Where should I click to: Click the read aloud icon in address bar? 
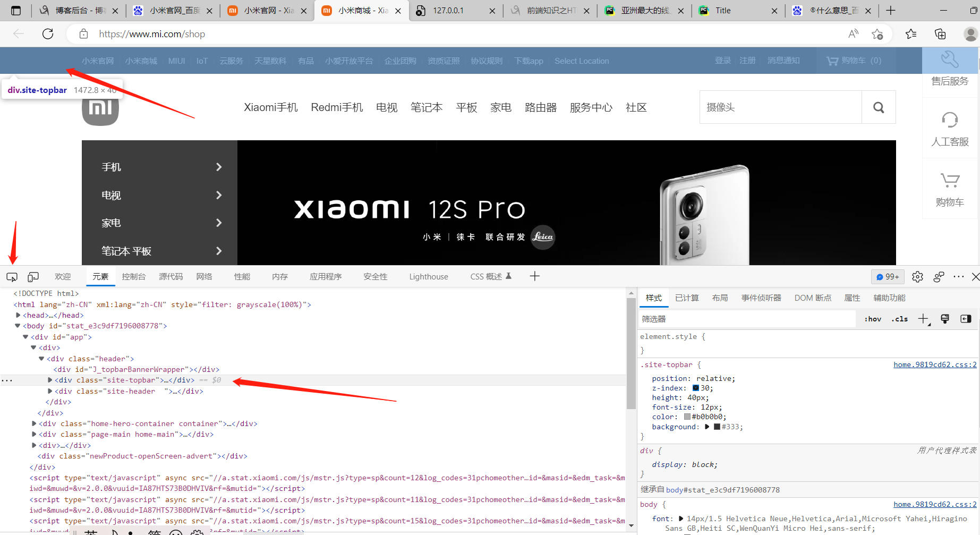coord(854,34)
